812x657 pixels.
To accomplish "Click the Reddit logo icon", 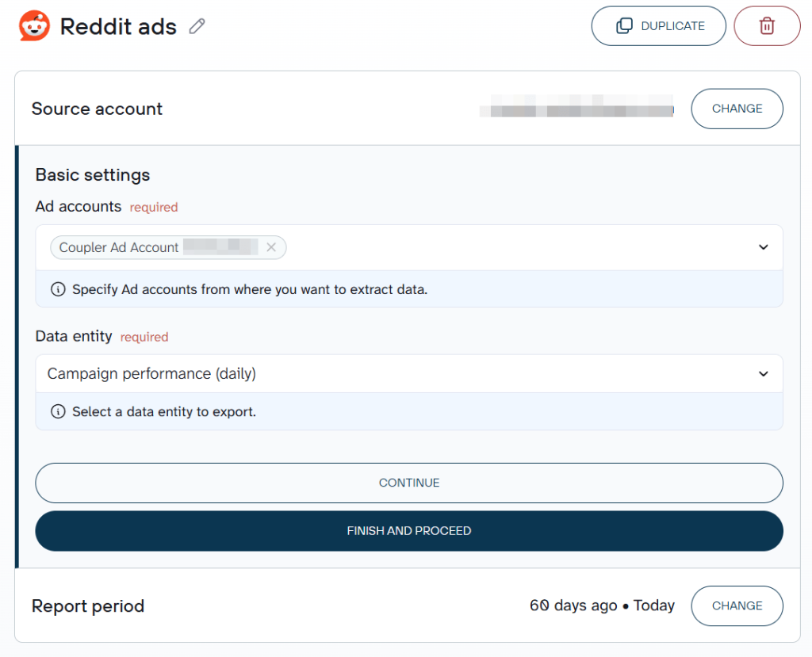I will 33,25.
